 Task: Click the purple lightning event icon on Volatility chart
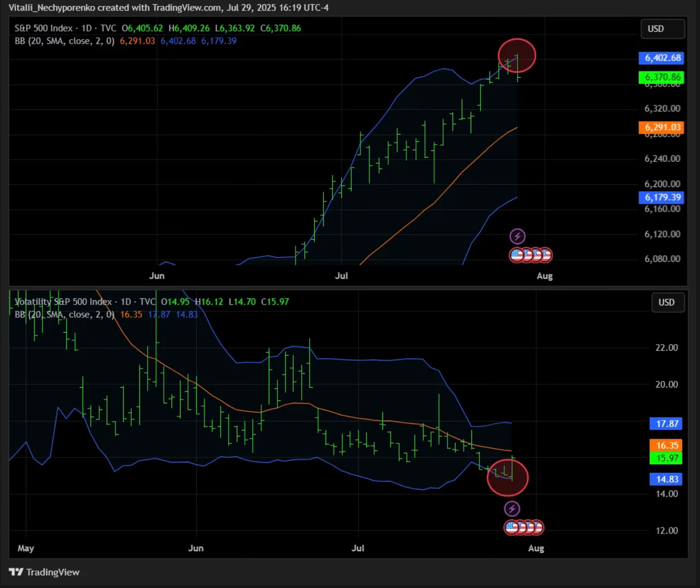click(512, 509)
